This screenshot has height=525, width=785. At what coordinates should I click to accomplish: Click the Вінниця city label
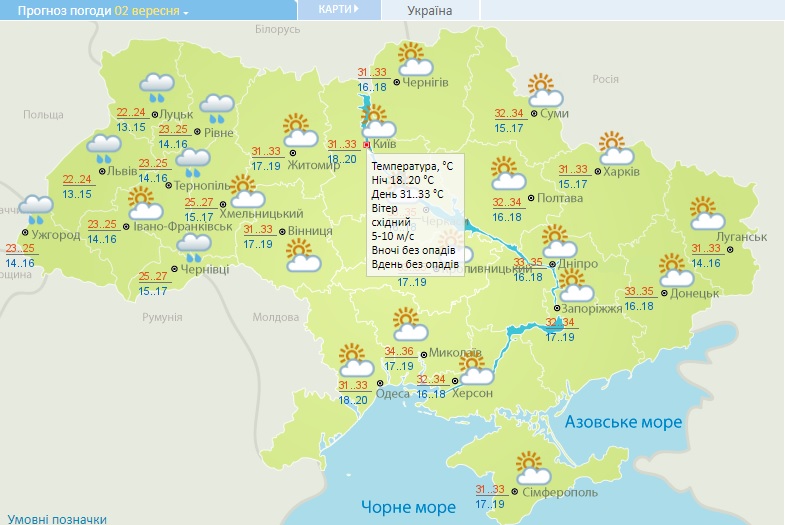[310, 231]
